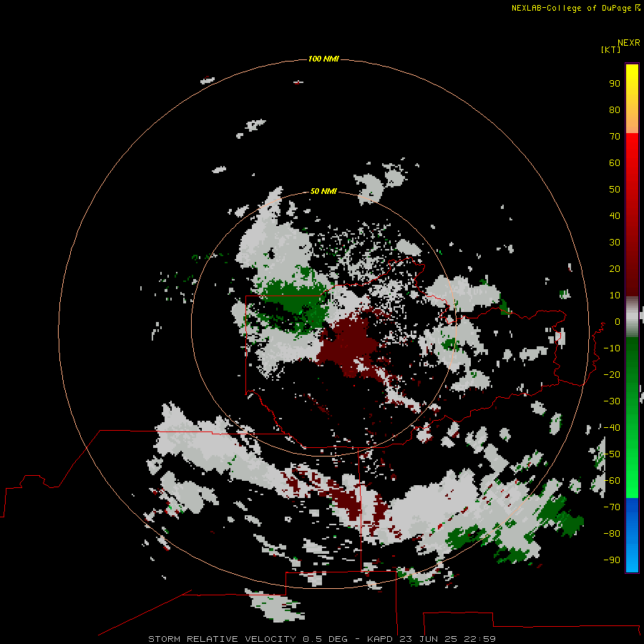644x644 pixels.
Task: Click the 30 value on velocity scale
Action: [x=615, y=243]
